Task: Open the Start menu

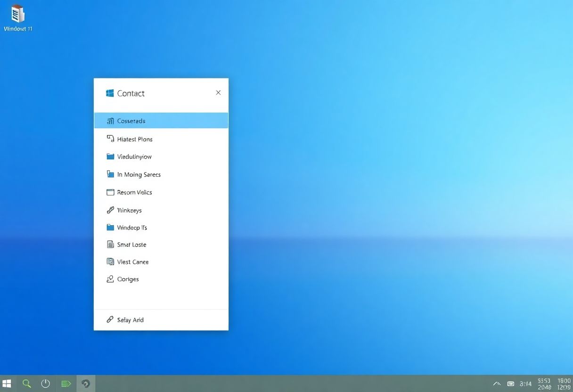Action: click(x=7, y=383)
